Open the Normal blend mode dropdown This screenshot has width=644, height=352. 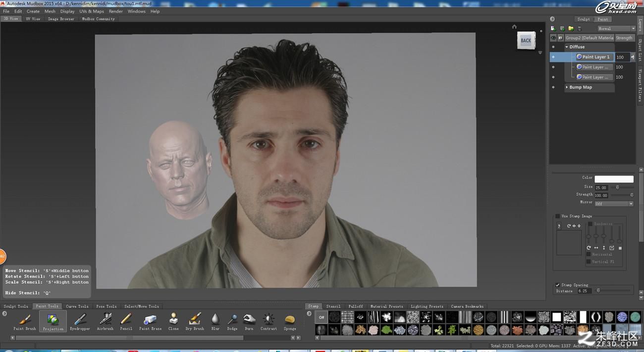click(616, 29)
